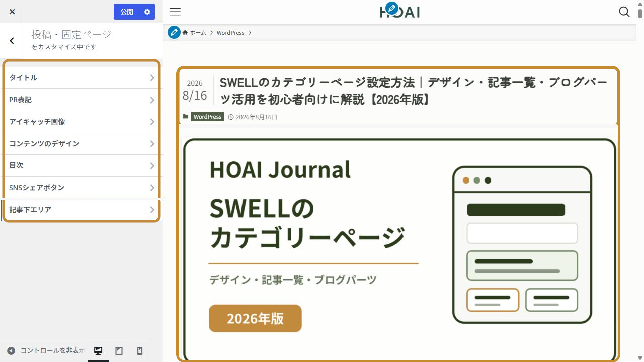Expand the chevron beside SNSシェアボタン
Image resolution: width=644 pixels, height=362 pixels.
tap(152, 188)
